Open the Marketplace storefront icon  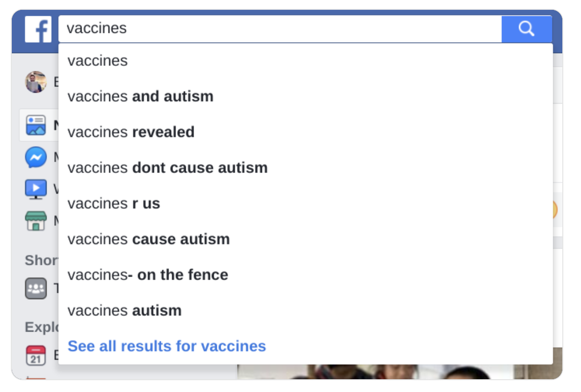click(36, 221)
